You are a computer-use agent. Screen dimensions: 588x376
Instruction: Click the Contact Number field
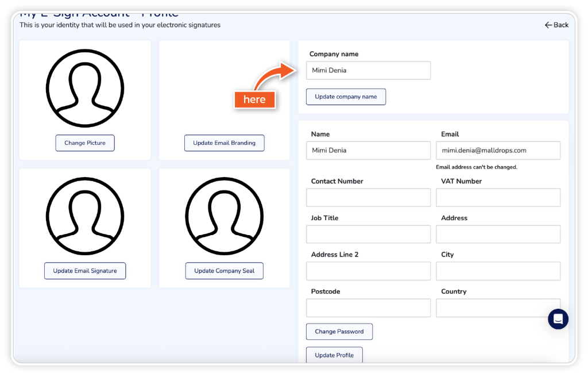[368, 198]
